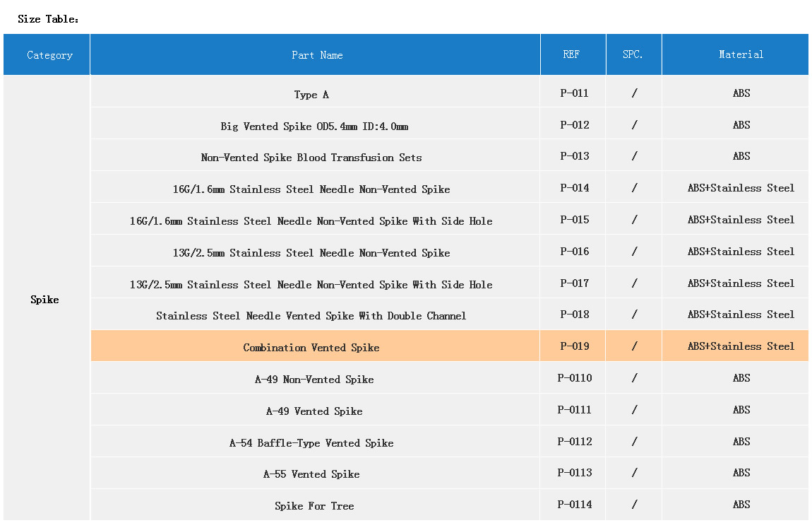This screenshot has height=523, width=812.
Task: Select the Spike category cell
Action: pyautogui.click(x=44, y=300)
